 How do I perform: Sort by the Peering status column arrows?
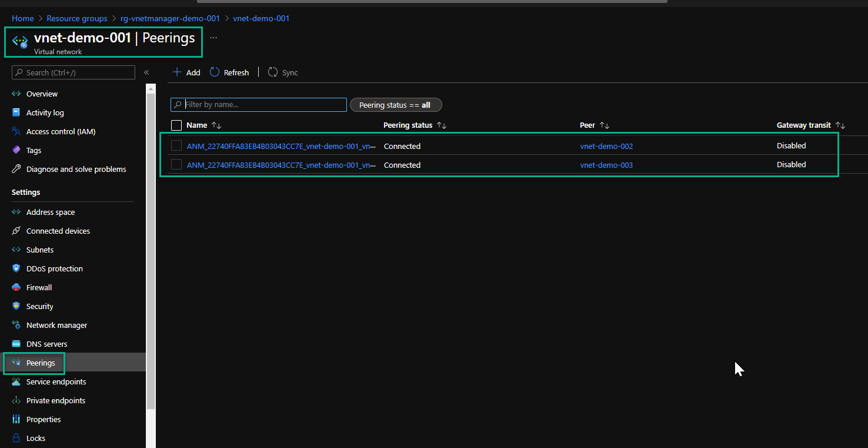(442, 125)
